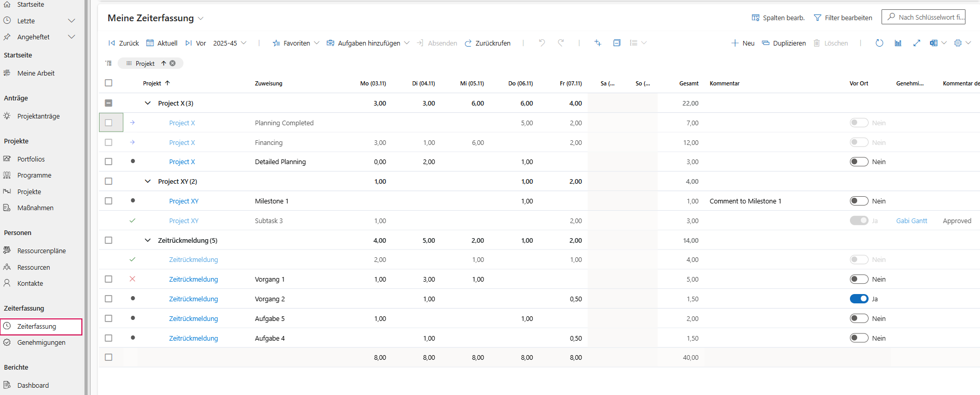Open the 2025-45 week dropdown

point(230,43)
